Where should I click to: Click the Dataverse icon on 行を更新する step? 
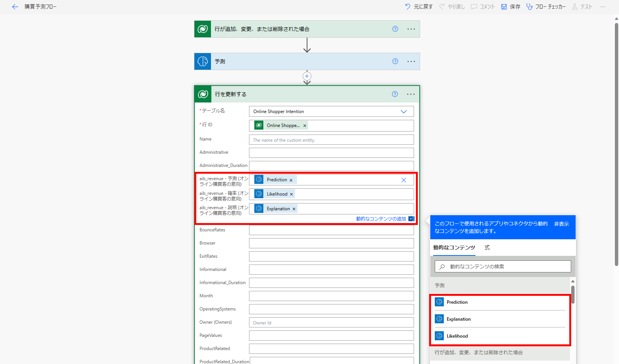point(203,94)
